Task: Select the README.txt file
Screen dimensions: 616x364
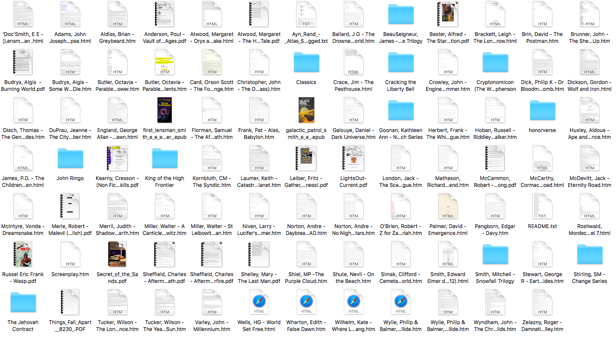Action: [x=542, y=206]
